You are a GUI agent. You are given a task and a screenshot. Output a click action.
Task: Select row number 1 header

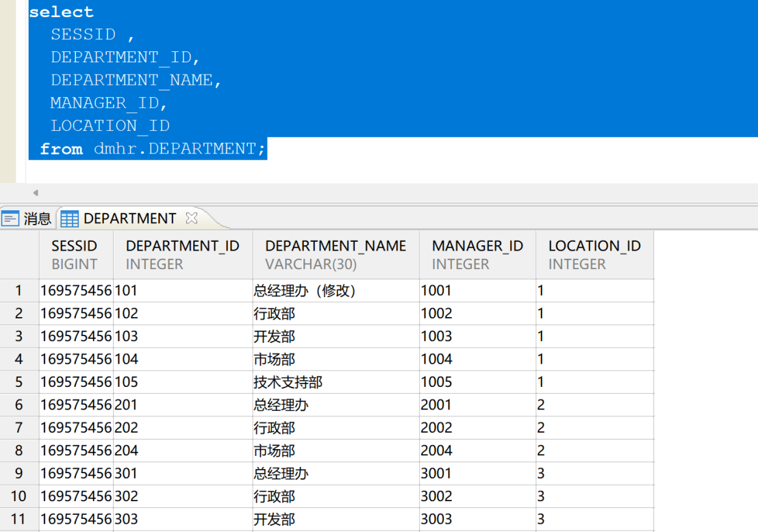(19, 290)
